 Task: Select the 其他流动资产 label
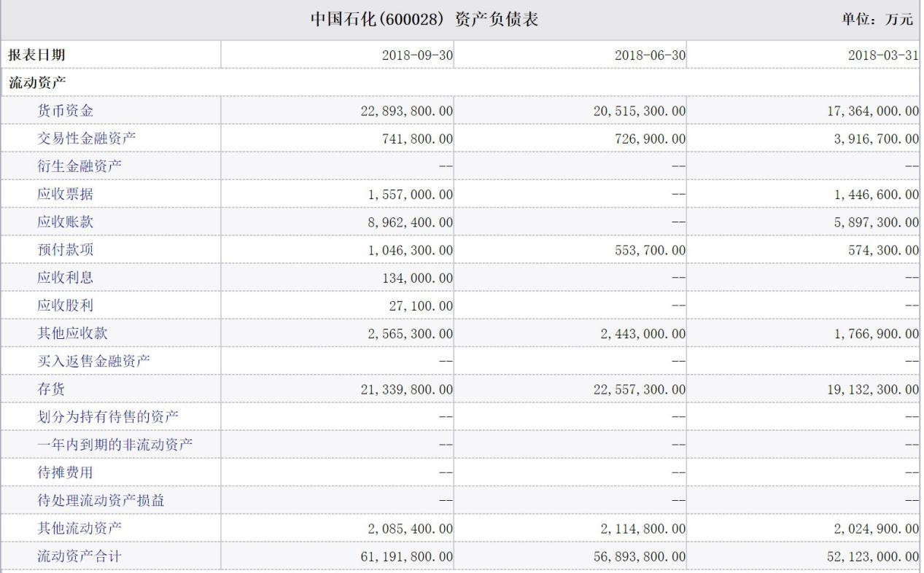(x=79, y=528)
